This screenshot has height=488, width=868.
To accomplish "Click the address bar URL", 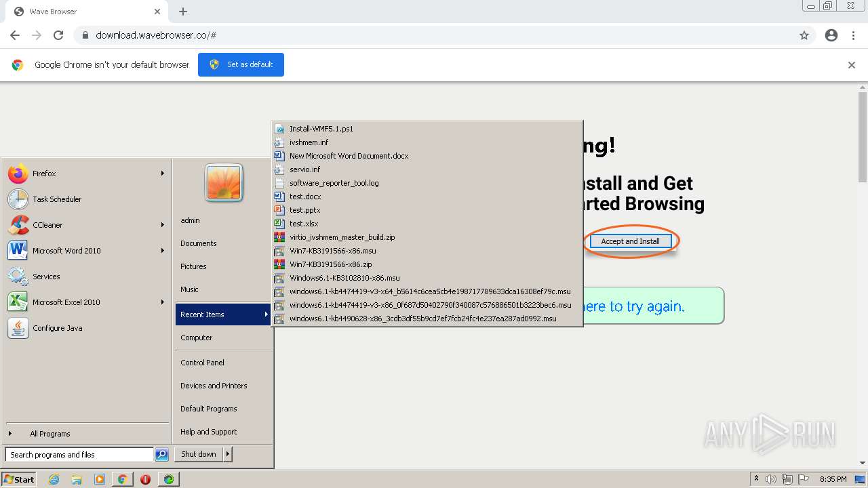I will tap(156, 35).
